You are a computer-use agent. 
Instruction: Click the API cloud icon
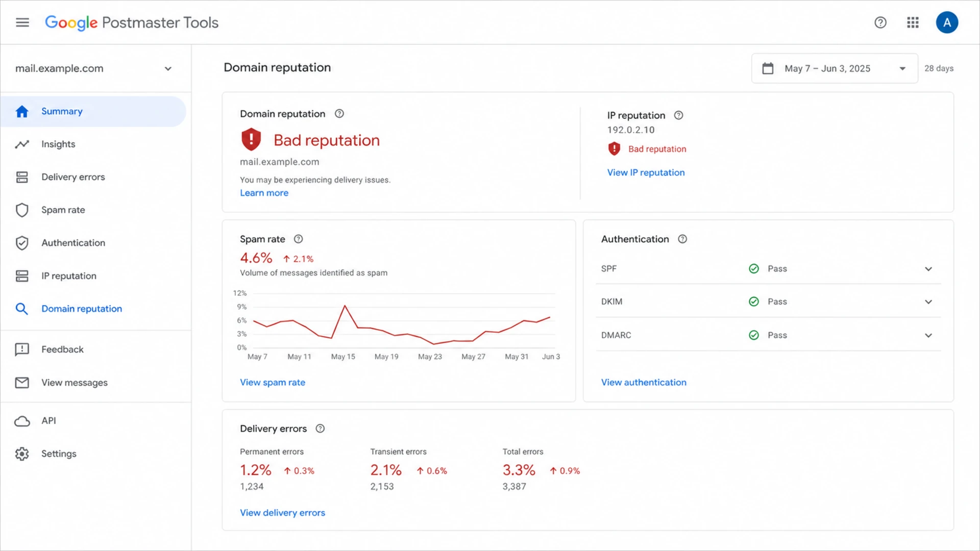click(x=22, y=421)
